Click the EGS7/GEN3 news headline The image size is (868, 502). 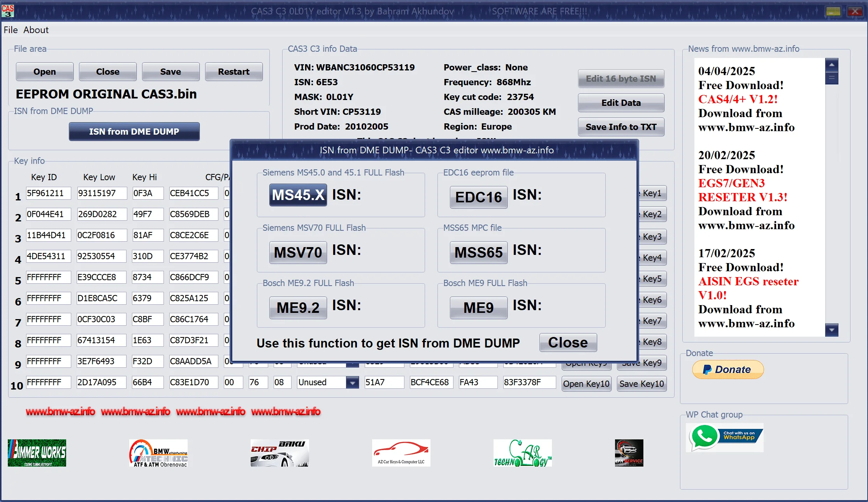click(742, 190)
